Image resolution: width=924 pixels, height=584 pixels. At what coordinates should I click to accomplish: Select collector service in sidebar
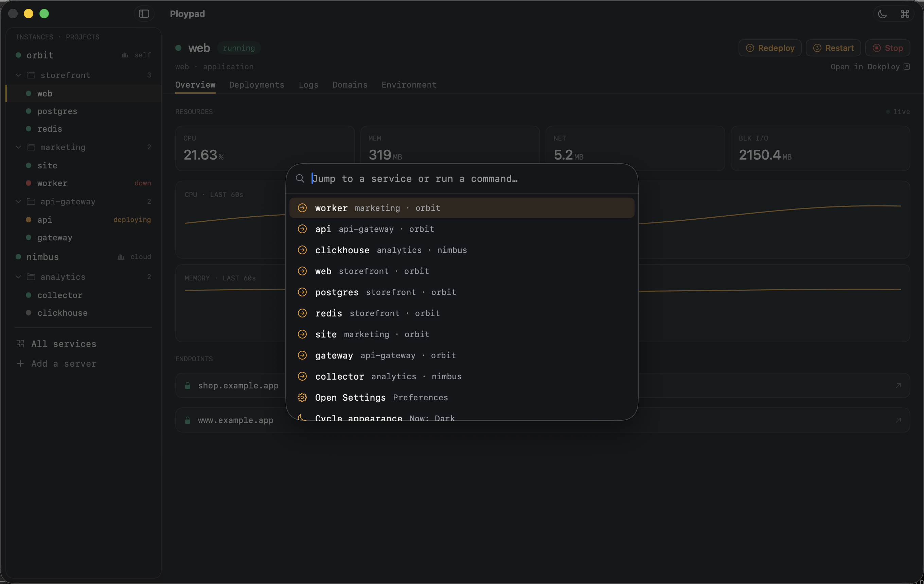[x=83, y=295]
